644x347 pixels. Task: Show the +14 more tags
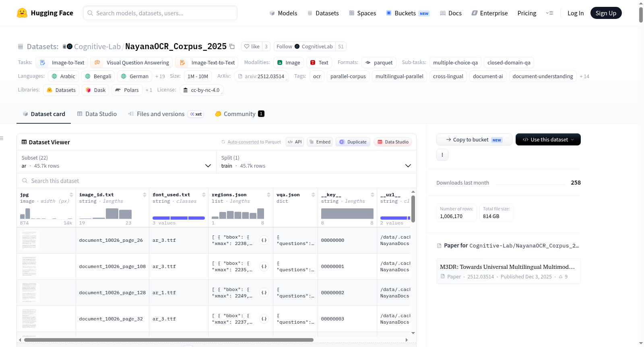pos(584,76)
